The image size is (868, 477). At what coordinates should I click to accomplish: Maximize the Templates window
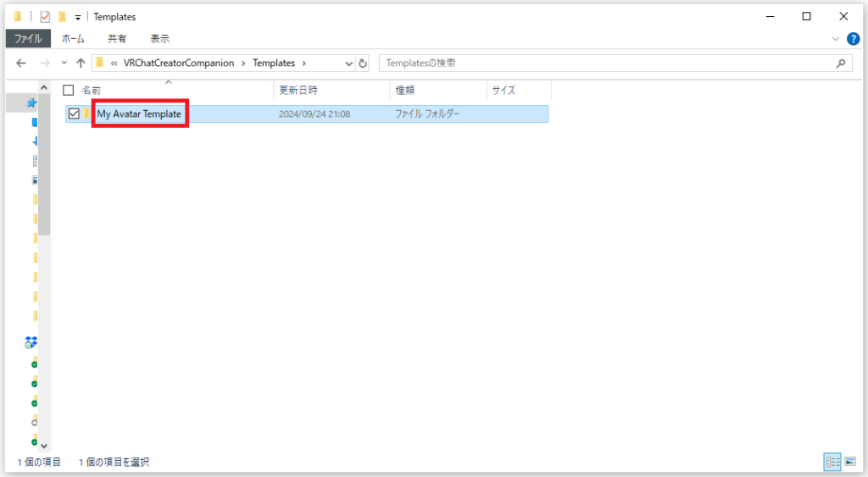pos(807,17)
